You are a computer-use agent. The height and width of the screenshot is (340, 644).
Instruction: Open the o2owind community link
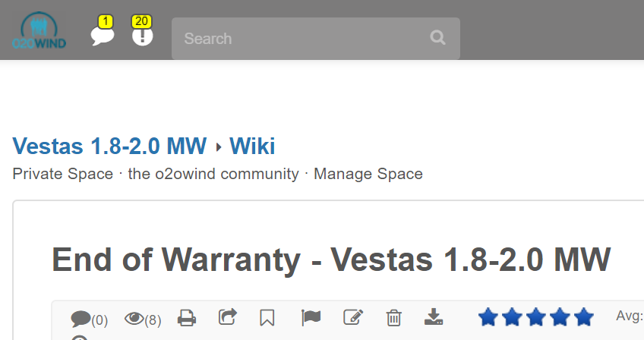coord(213,174)
